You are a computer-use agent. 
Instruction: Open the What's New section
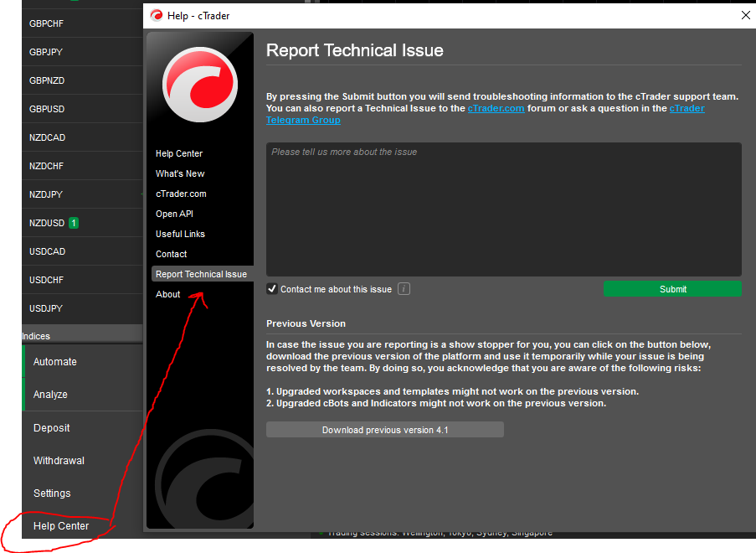180,173
